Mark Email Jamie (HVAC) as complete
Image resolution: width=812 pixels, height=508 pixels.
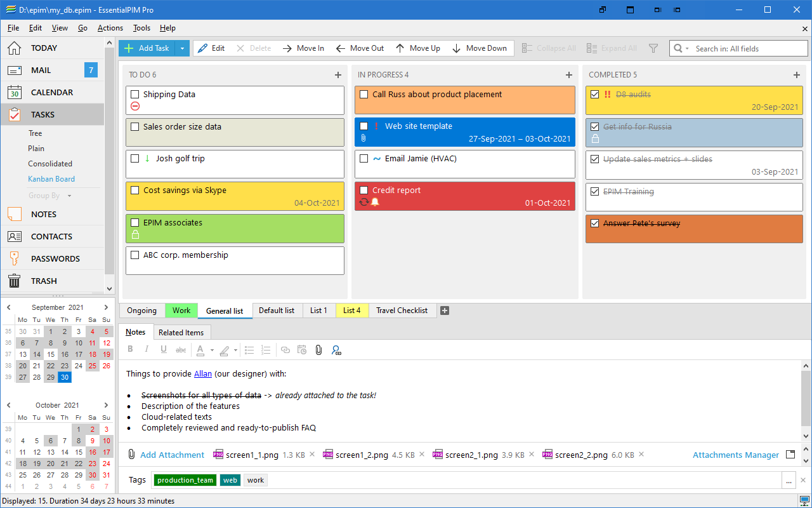pos(364,158)
